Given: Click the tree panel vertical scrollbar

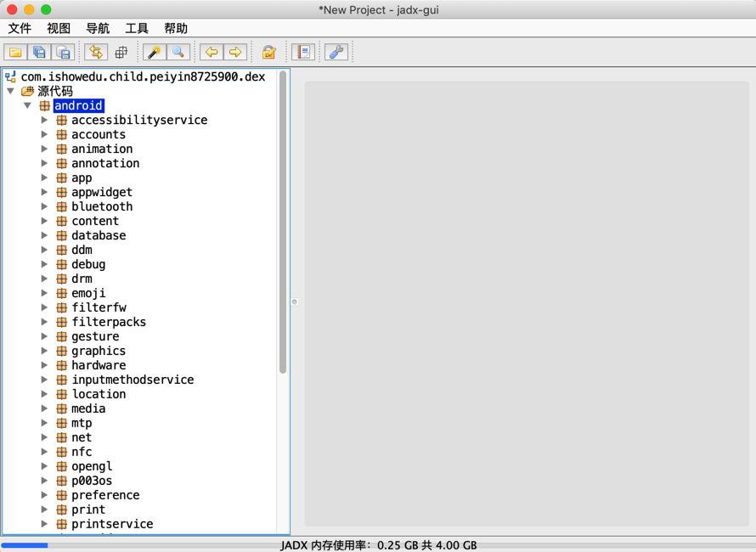Looking at the screenshot, I should coord(283,222).
